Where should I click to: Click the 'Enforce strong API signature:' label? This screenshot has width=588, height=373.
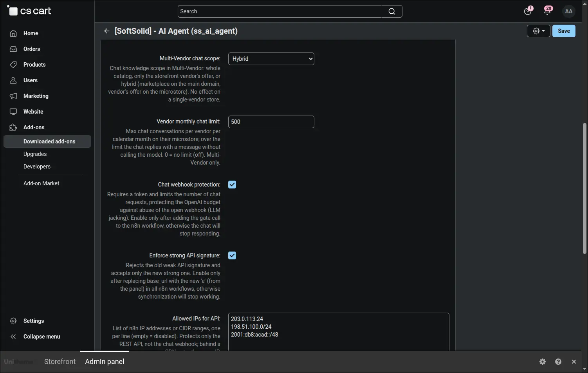pos(185,255)
